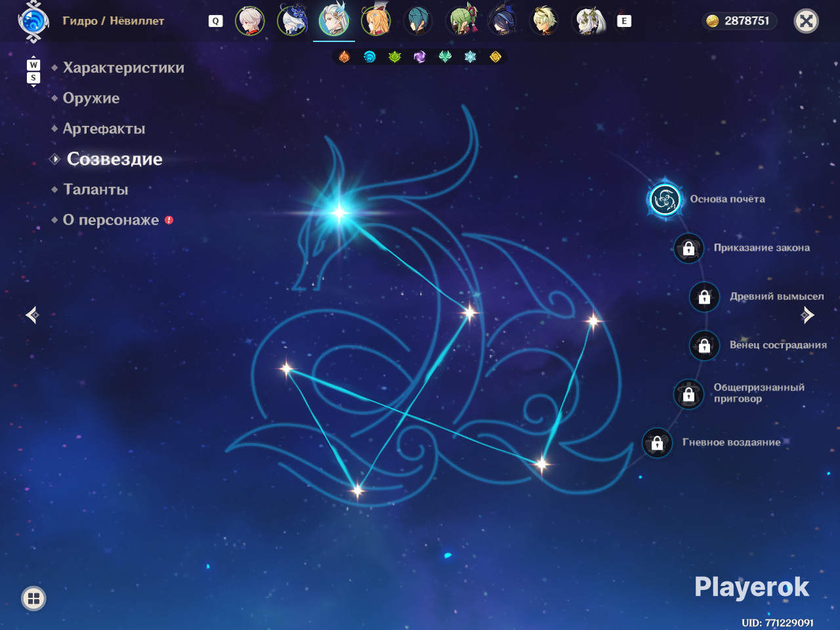This screenshot has height=630, width=840.
Task: Pick the blond avatar with golden crown
Action: [545, 21]
